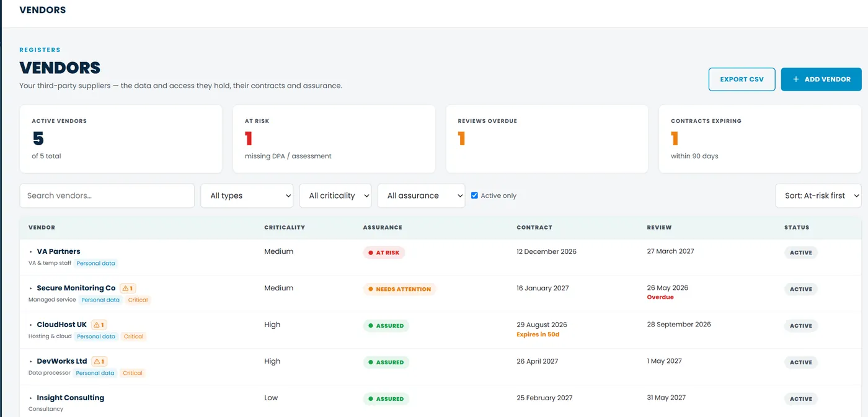Click the Personal data tag under VA Partners

coord(95,263)
